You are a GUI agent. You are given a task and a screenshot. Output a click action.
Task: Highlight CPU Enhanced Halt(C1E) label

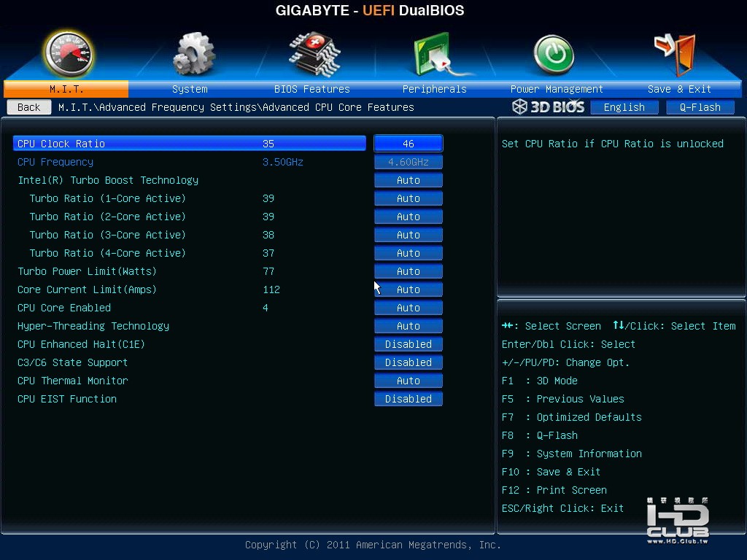coord(81,344)
